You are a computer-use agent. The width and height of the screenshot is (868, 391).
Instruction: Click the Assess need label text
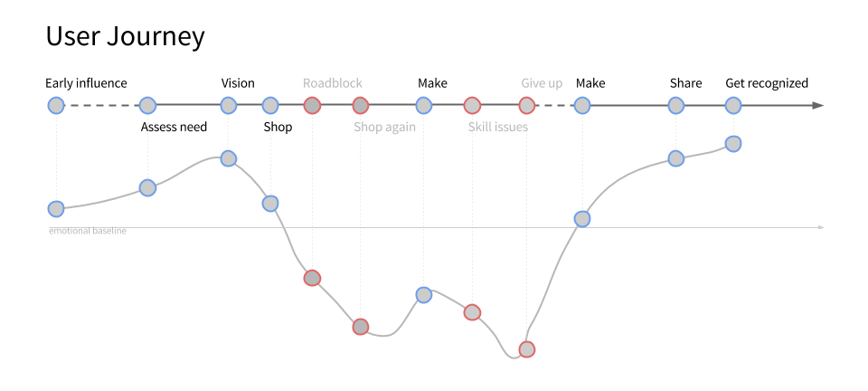click(174, 127)
